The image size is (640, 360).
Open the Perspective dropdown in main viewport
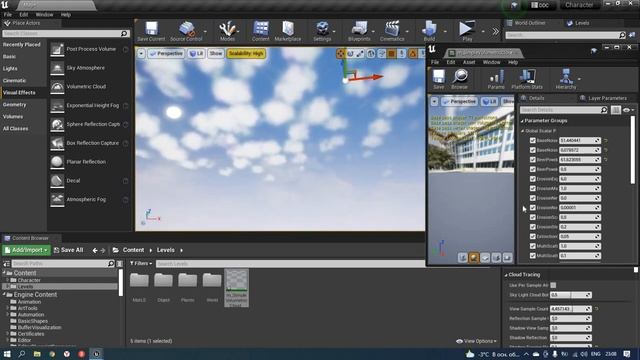166,53
